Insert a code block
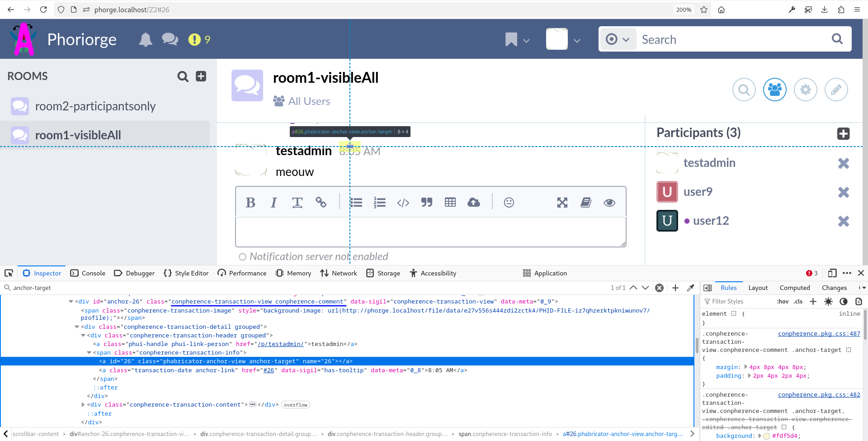Screen dimensions: 868x441 (403, 203)
